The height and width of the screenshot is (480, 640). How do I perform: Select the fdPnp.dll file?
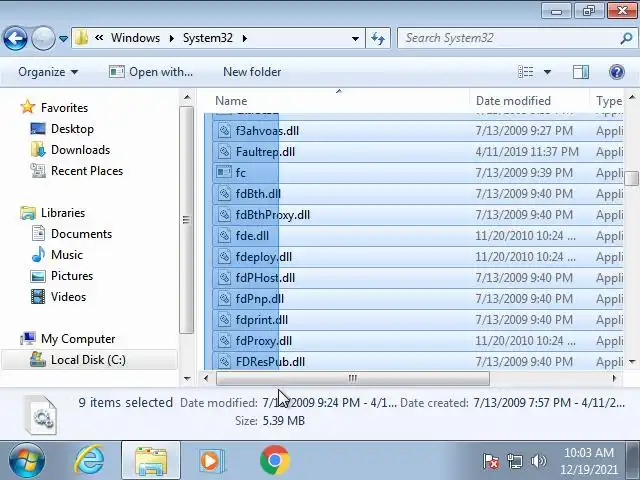(x=418, y=299)
